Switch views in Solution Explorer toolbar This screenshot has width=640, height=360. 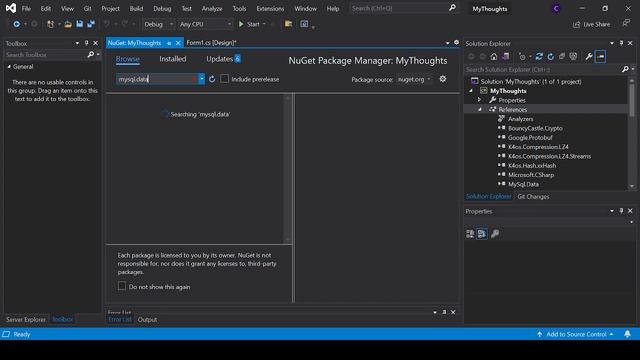(x=505, y=56)
